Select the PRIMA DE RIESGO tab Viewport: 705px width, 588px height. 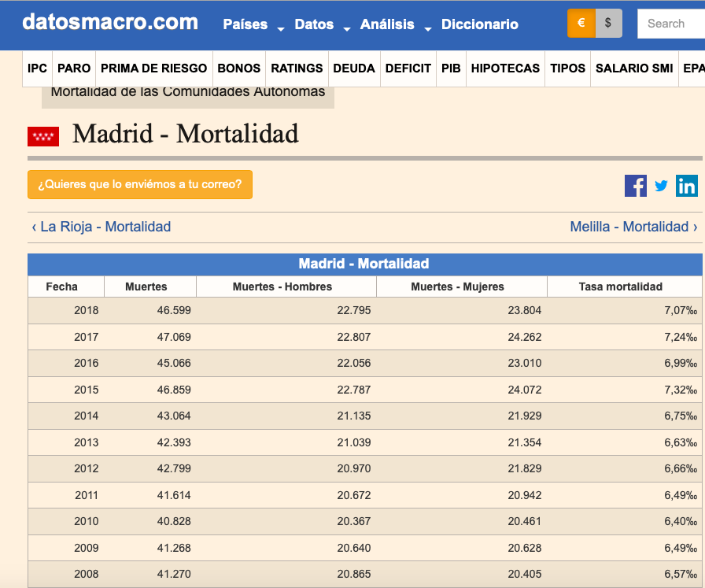coord(153,68)
